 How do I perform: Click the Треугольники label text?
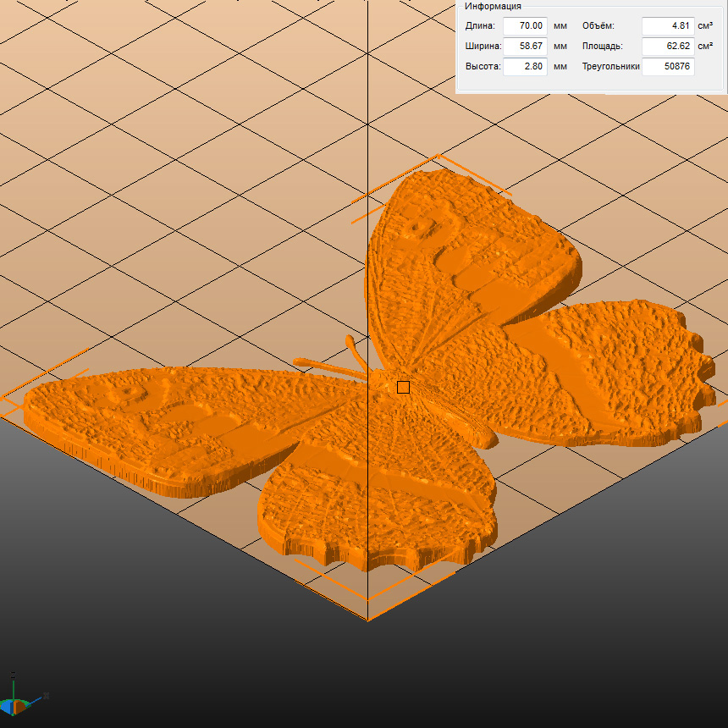[x=610, y=67]
